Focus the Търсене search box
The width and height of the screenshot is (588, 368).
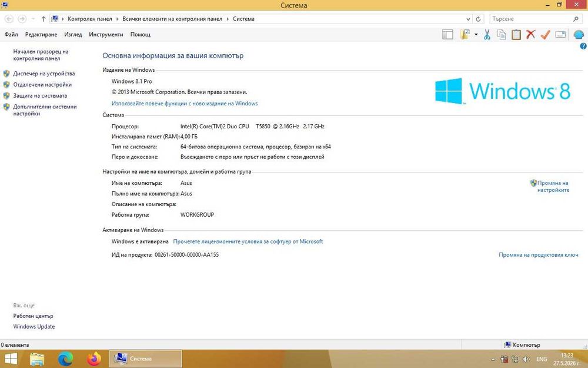530,19
